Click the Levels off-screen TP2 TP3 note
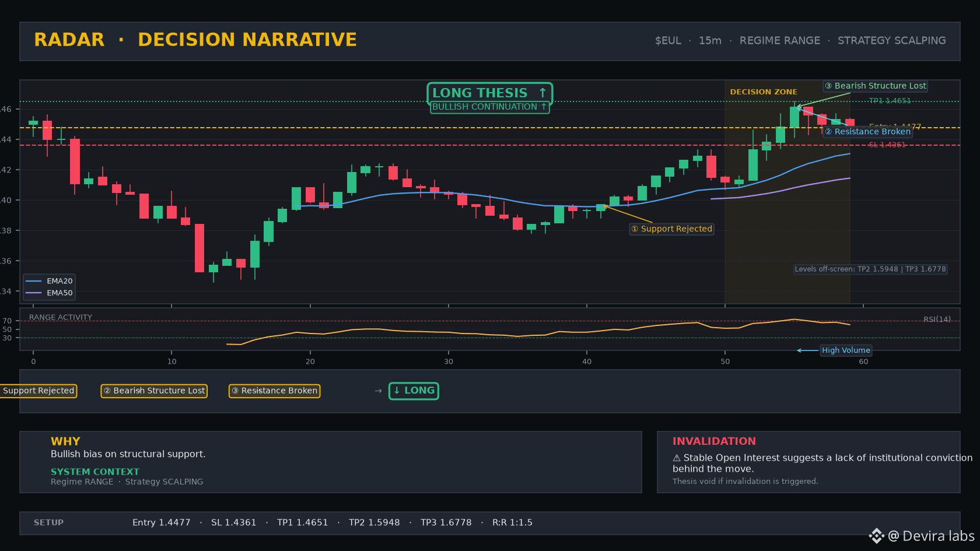Image resolution: width=980 pixels, height=551 pixels. (x=870, y=269)
